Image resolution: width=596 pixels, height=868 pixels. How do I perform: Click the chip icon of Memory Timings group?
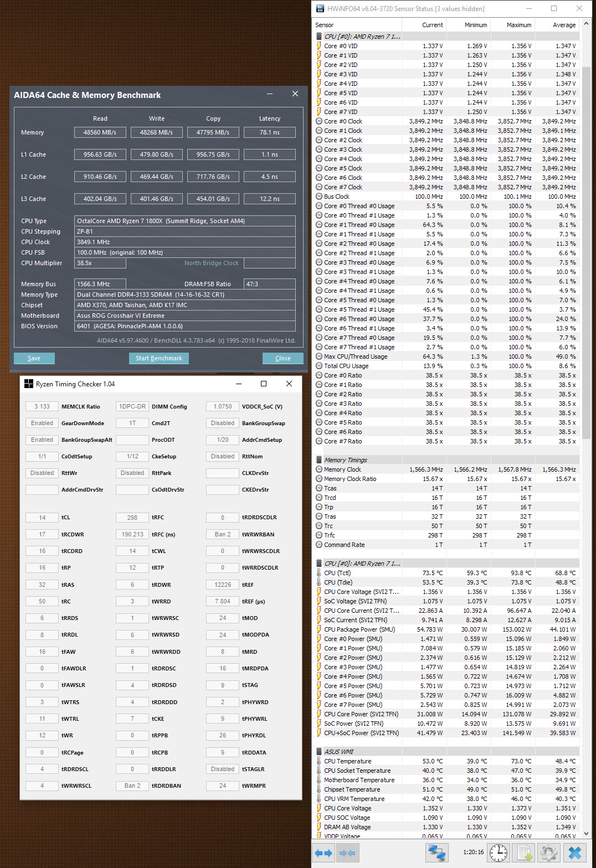pos(319,460)
